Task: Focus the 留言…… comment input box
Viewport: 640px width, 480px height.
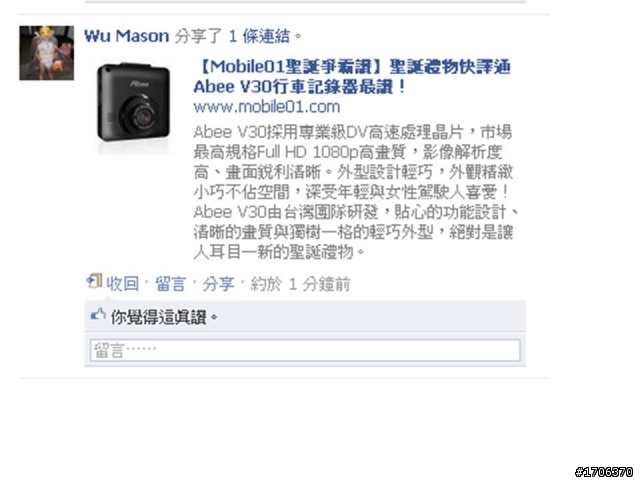Action: 305,350
